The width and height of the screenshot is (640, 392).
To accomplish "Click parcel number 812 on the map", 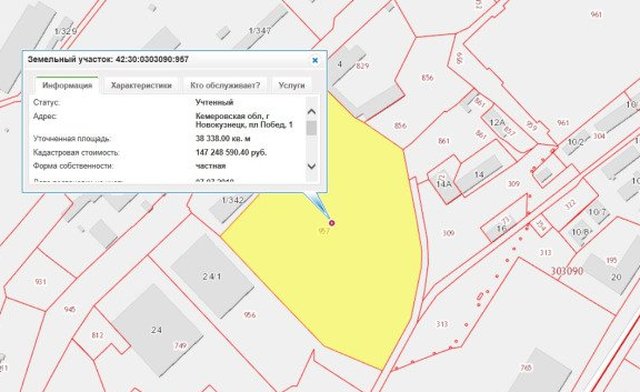I will [x=97, y=335].
